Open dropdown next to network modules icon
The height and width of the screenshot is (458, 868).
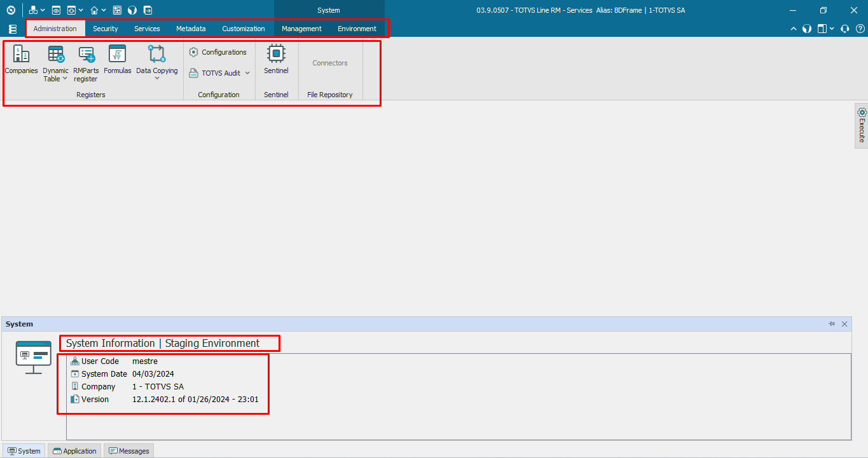[43, 10]
